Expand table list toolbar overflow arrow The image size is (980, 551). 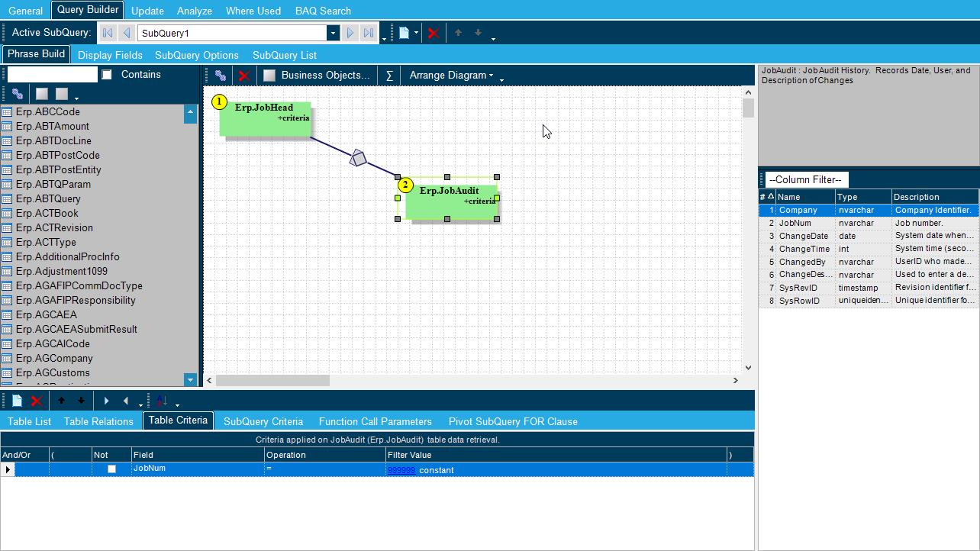(x=77, y=98)
